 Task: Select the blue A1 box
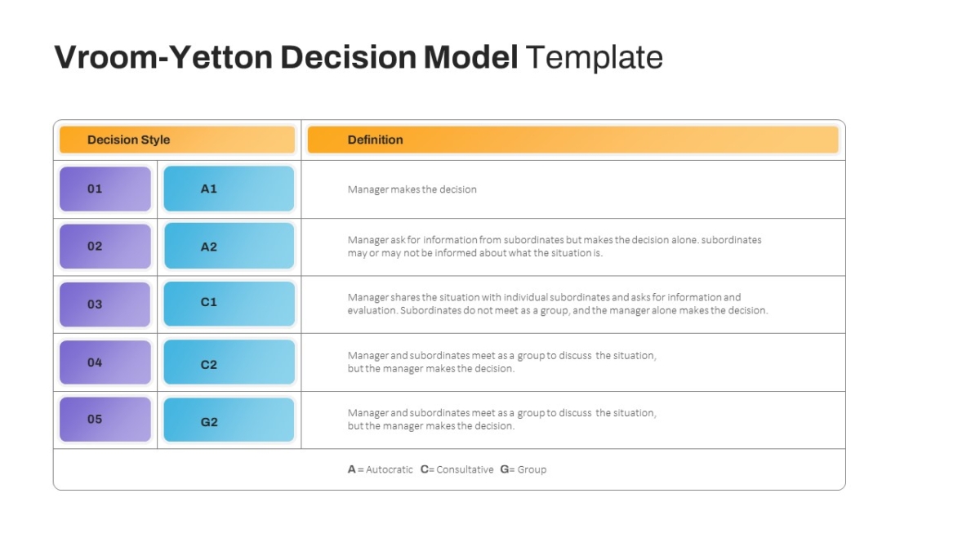pos(229,189)
